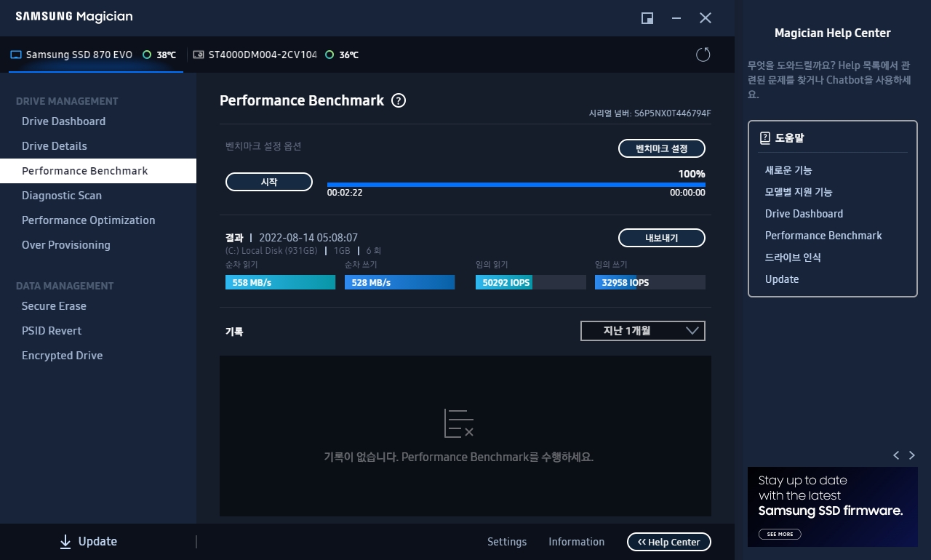Click the 50292 IOPS random read bar
Screen dimensions: 931x560
[x=530, y=282]
